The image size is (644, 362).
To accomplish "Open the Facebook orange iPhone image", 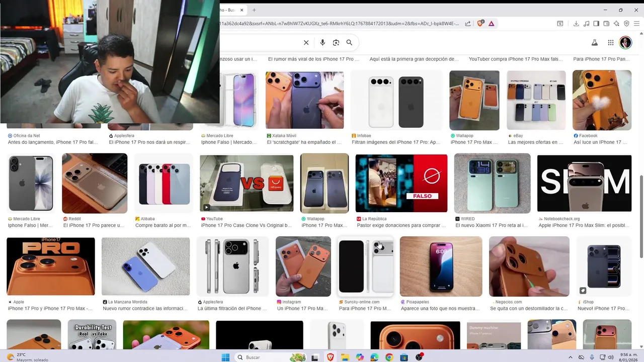I will tap(602, 100).
